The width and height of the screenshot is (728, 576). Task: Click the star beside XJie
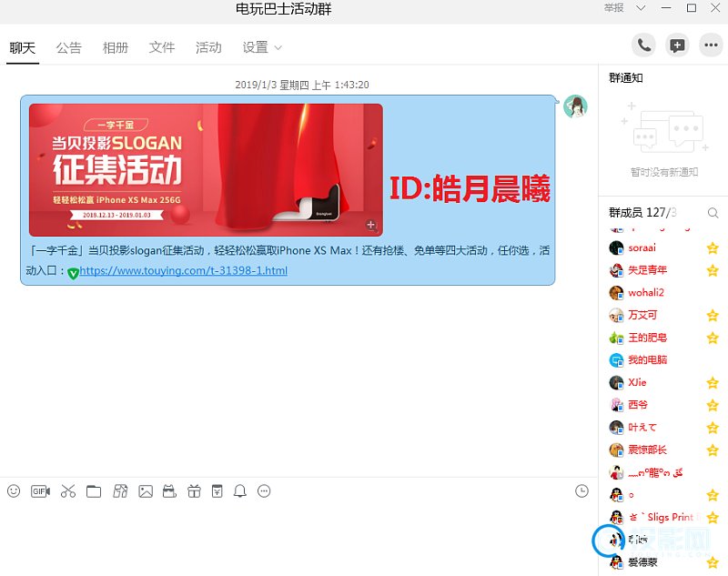pyautogui.click(x=713, y=383)
